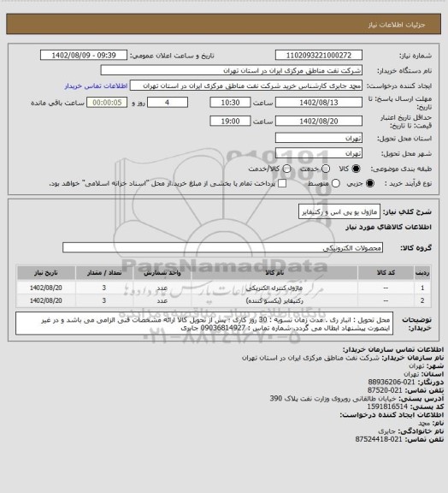This screenshot has width=448, height=493.
Task: Click the تعداد / مقدار column header
Action: [104, 273]
